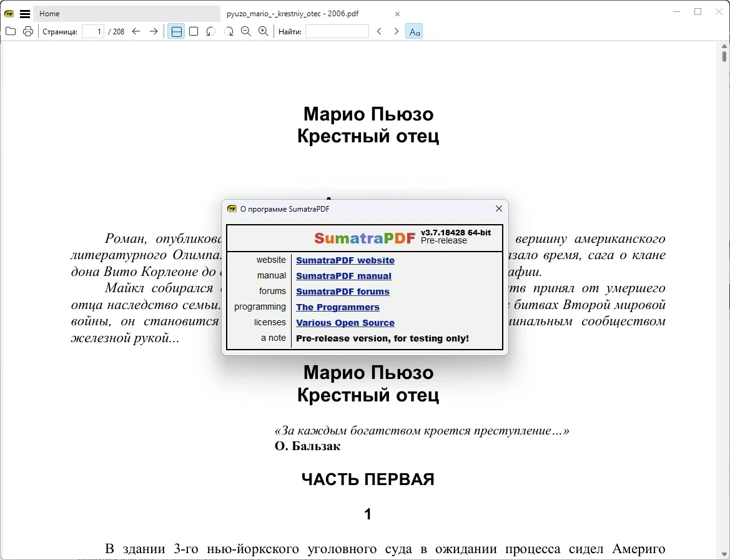730x560 pixels.
Task: Click the colorful SumatraPDF logo text
Action: (365, 238)
